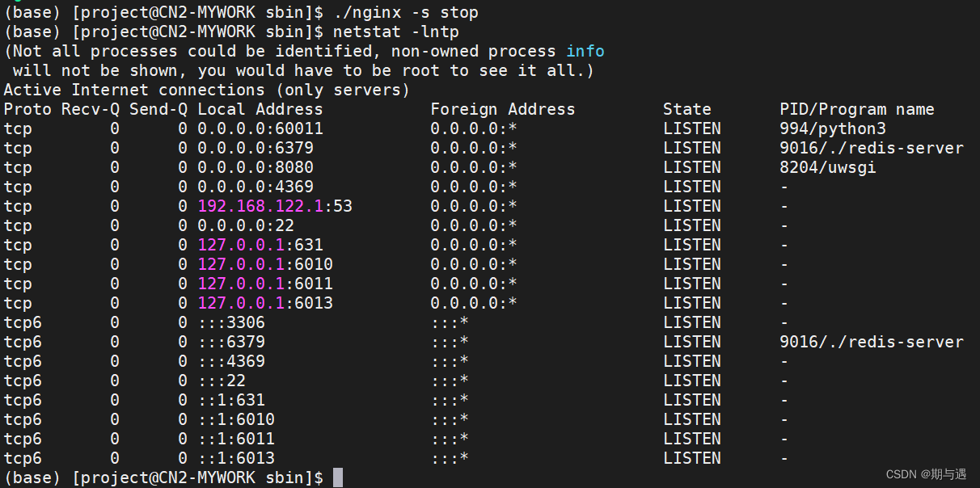The width and height of the screenshot is (980, 488).
Task: Click the './nginx -s stop' command text
Action: (405, 13)
